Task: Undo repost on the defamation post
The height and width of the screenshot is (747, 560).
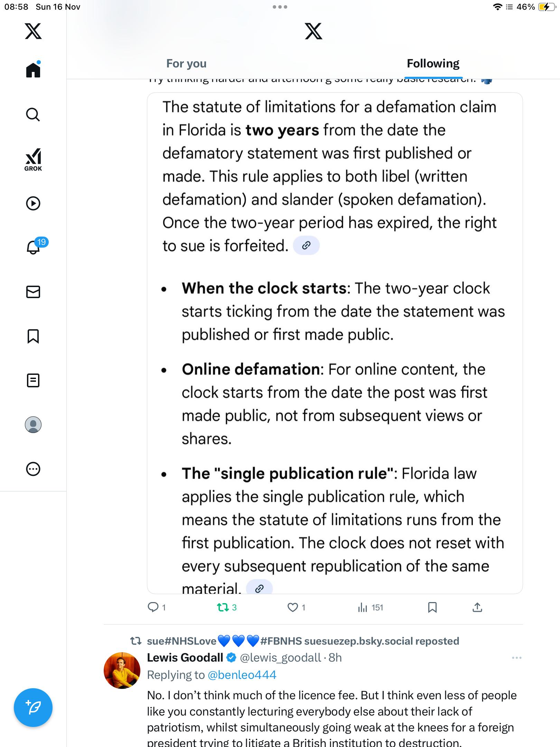Action: [x=223, y=607]
